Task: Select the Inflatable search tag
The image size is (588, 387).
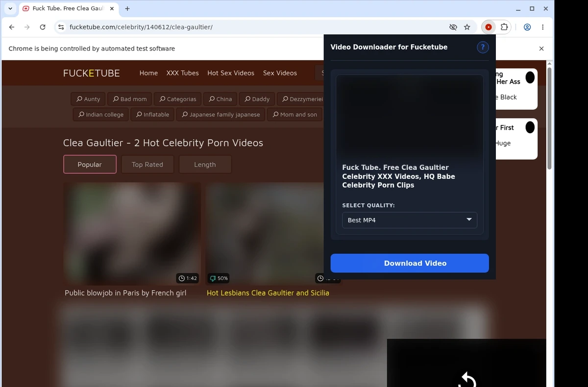Action: [153, 115]
